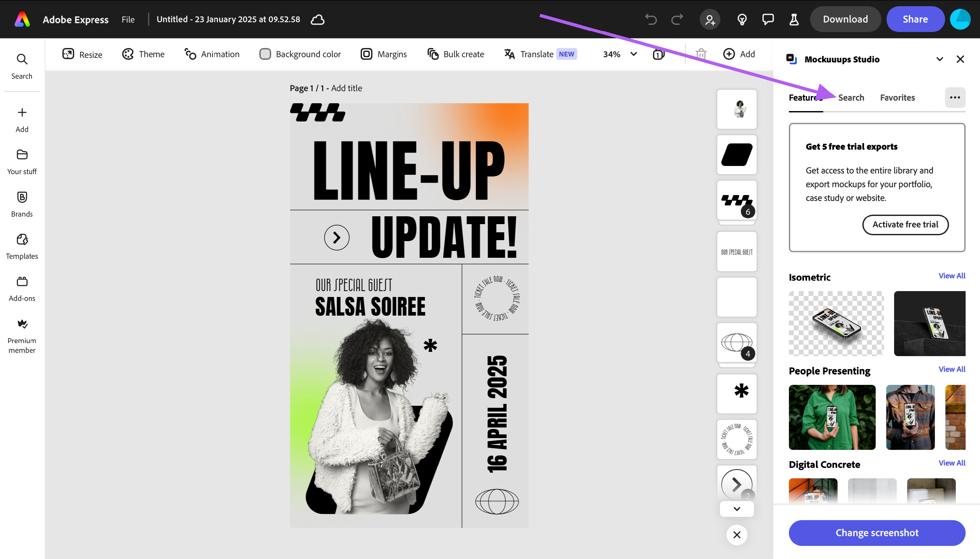Open the three-dots more options menu
This screenshot has height=559, width=980.
tap(955, 97)
